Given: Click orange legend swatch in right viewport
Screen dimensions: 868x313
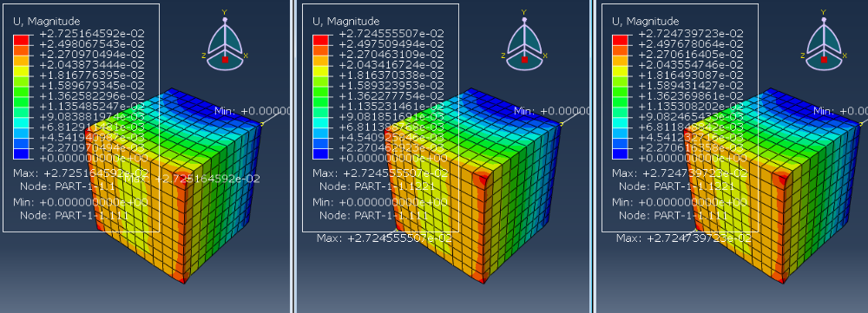Looking at the screenshot, I should 619,49.
